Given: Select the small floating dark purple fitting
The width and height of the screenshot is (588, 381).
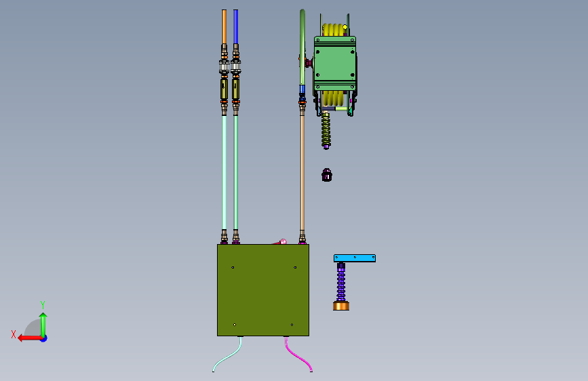Looking at the screenshot, I should 327,175.
